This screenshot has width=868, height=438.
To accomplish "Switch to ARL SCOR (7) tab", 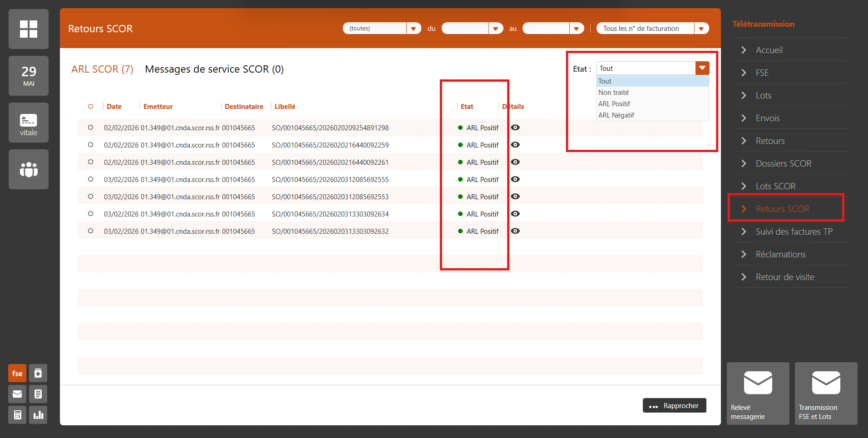I will click(102, 69).
